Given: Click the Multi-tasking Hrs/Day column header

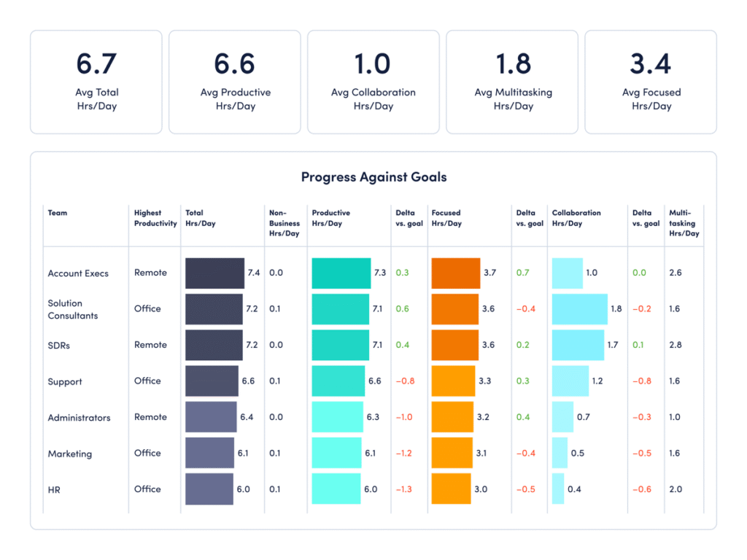Looking at the screenshot, I should click(x=684, y=223).
